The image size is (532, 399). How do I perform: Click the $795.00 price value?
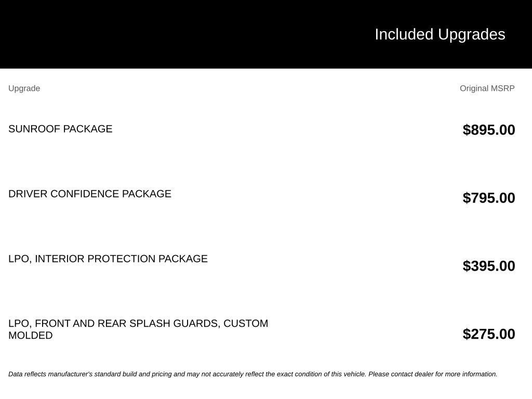click(489, 198)
